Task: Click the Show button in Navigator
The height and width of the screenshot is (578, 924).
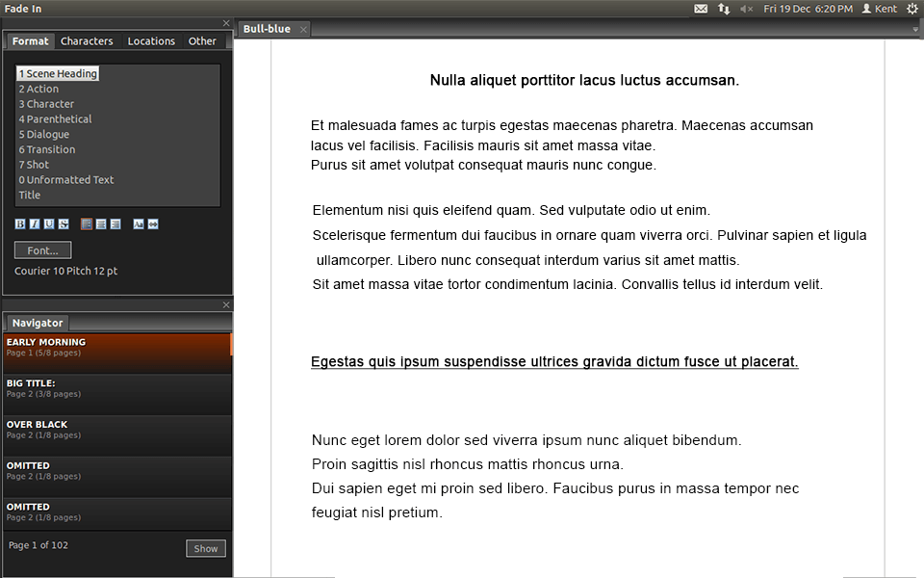Action: tap(205, 547)
